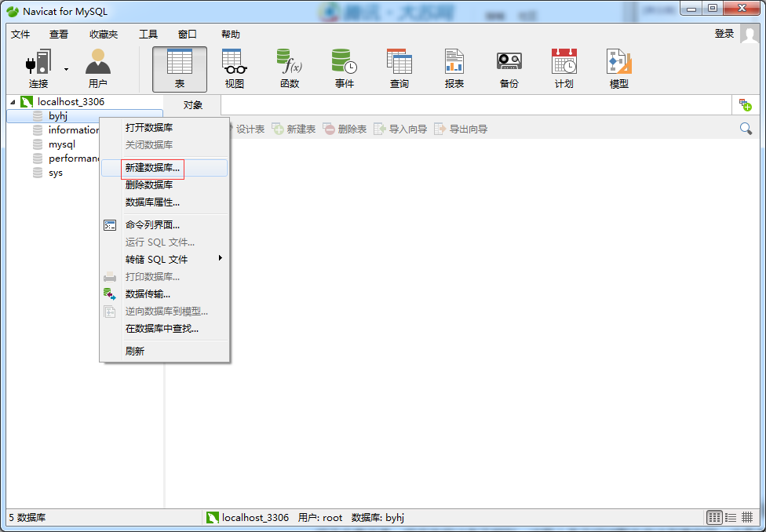Viewport: 766px width, 532px height.
Task: Select the mysql database in the sidebar
Action: 63,144
